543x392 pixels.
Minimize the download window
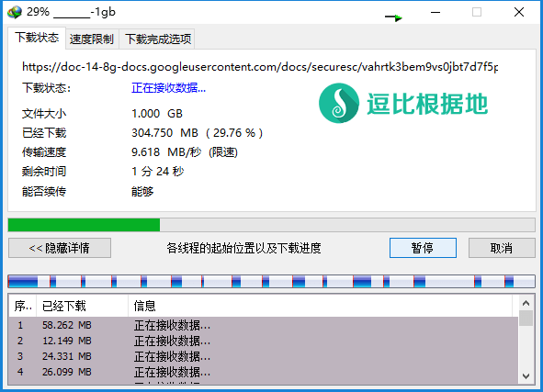click(x=436, y=13)
